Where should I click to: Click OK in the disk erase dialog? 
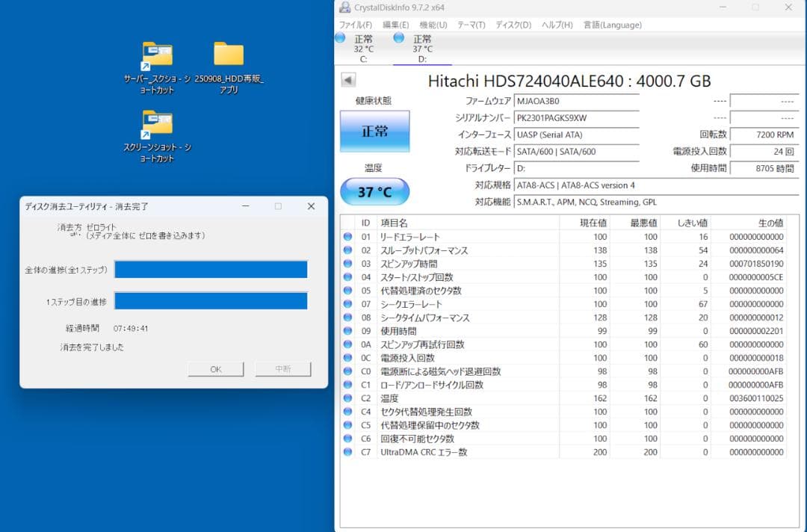[215, 368]
